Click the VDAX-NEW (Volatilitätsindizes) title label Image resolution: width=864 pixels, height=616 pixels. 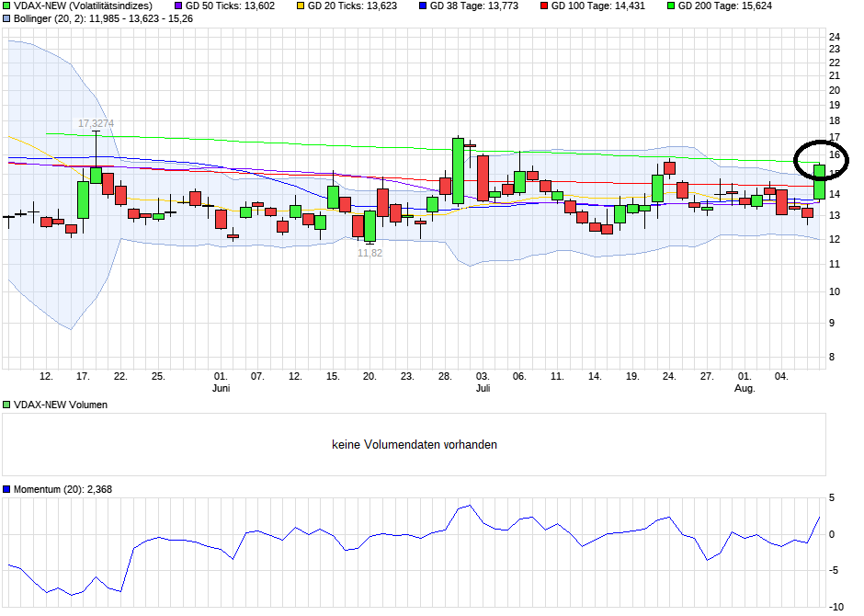click(83, 6)
